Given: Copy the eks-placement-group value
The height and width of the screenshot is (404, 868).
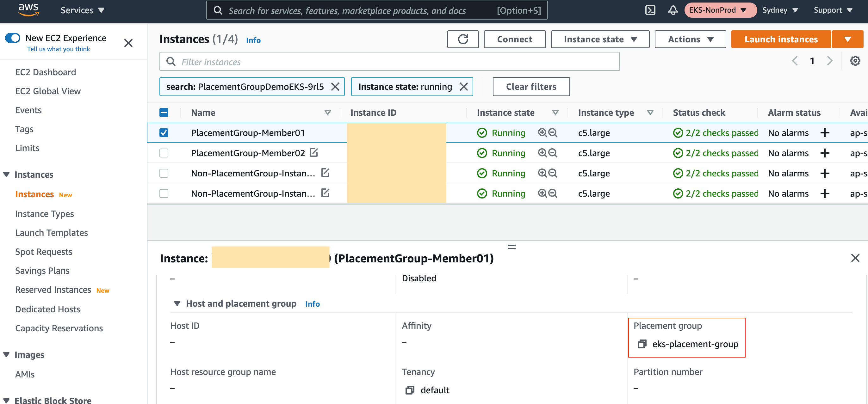Looking at the screenshot, I should pyautogui.click(x=642, y=344).
